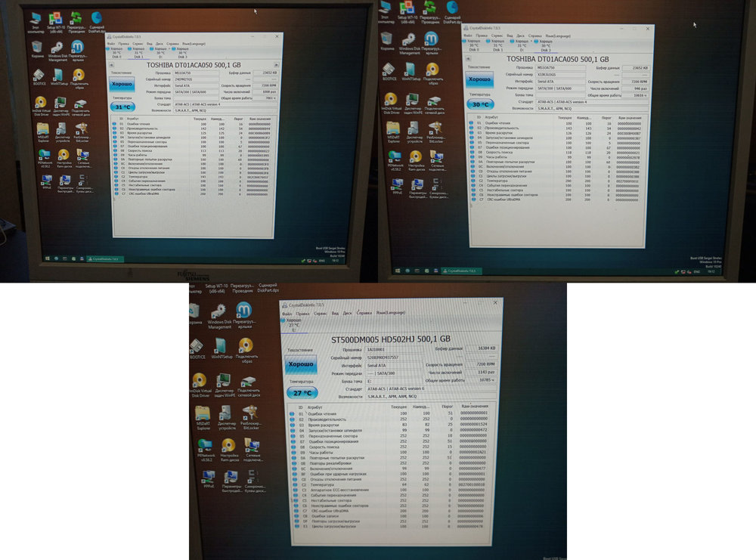Click the 27 °C temperature indicator
The height and width of the screenshot is (560, 756).
[301, 393]
